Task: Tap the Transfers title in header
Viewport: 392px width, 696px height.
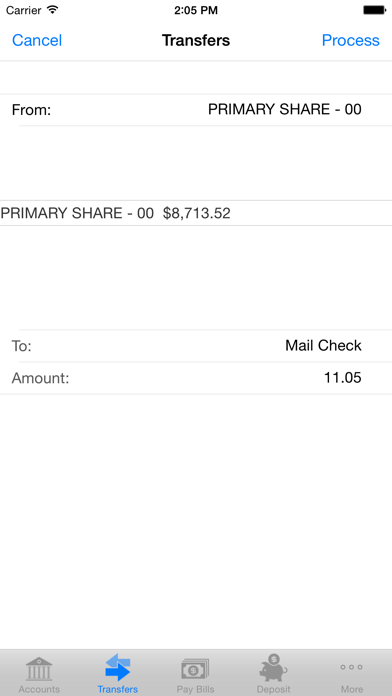Action: click(x=196, y=40)
